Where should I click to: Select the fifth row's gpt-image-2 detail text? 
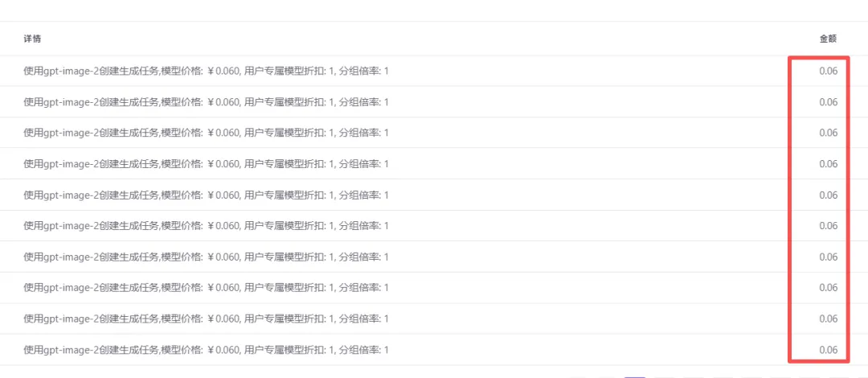coord(206,195)
